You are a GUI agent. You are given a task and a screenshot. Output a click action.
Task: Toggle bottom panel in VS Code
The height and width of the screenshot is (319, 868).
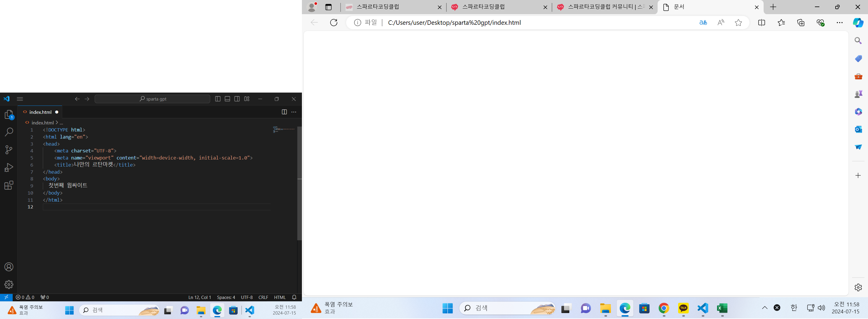point(227,99)
